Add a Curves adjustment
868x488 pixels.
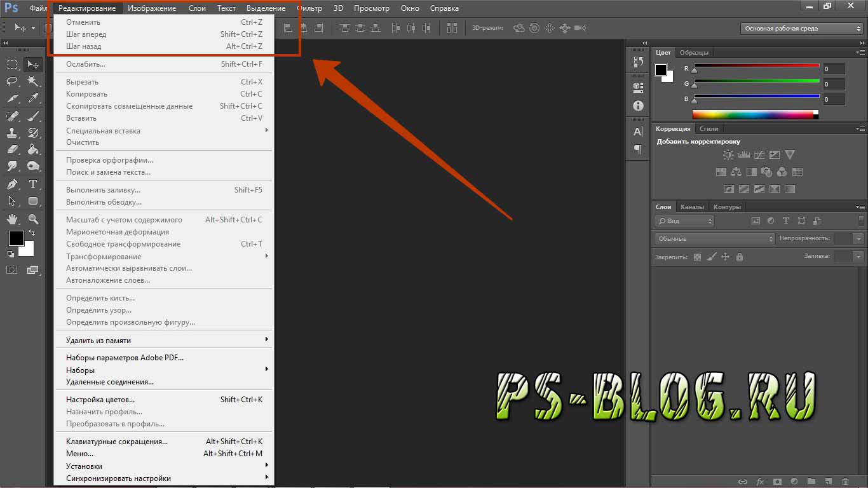point(759,155)
